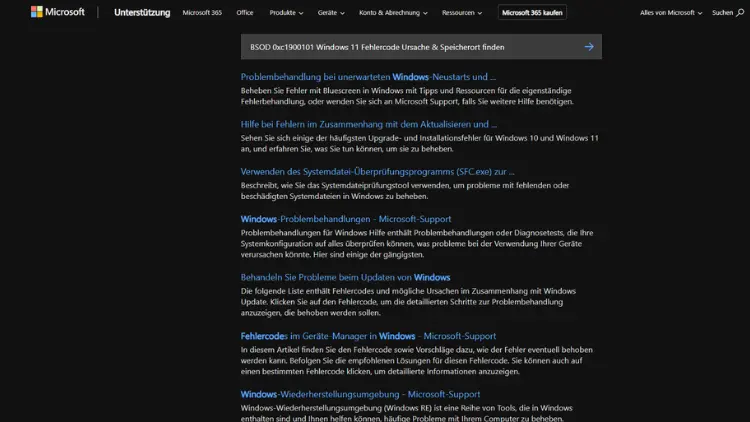Open Verwenden des Systemdatei-Überprüfungsprogramms result

(377, 172)
